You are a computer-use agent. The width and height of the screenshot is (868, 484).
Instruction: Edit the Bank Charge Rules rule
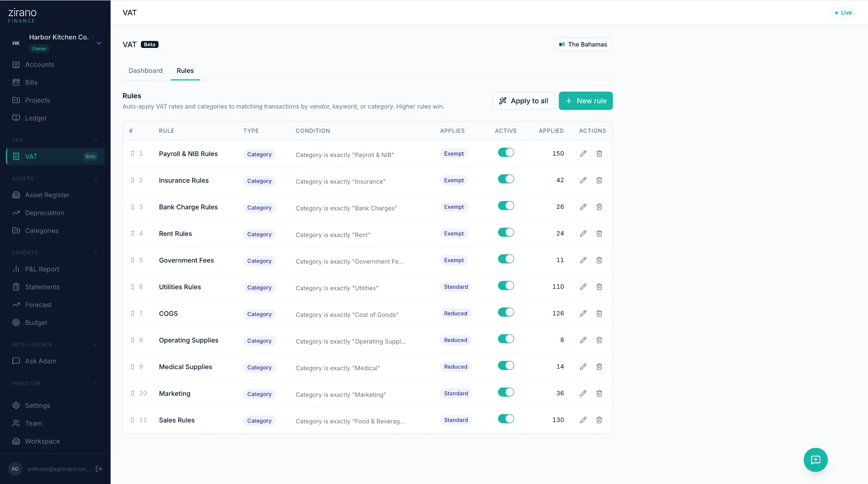pyautogui.click(x=583, y=207)
